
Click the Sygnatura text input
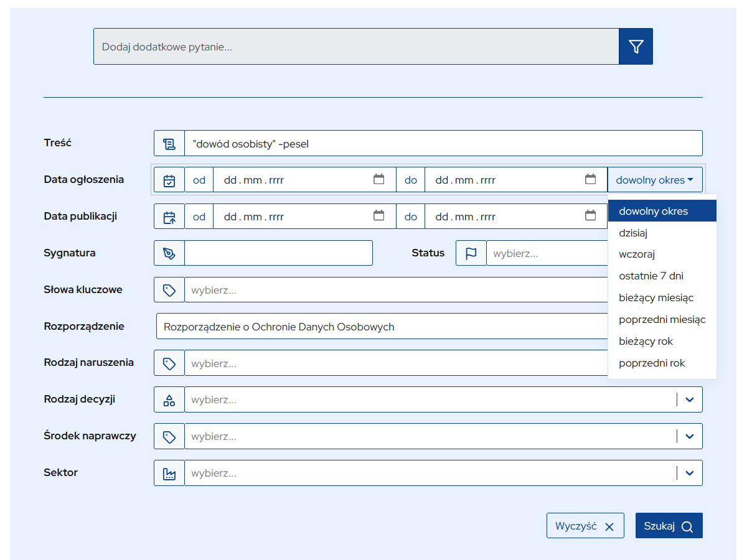point(278,253)
